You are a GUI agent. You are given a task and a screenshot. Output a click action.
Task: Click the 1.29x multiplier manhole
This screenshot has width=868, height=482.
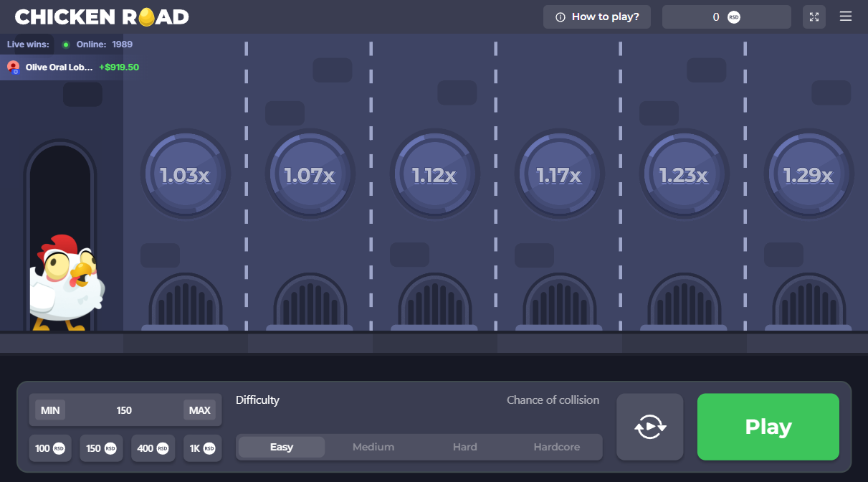click(x=809, y=174)
